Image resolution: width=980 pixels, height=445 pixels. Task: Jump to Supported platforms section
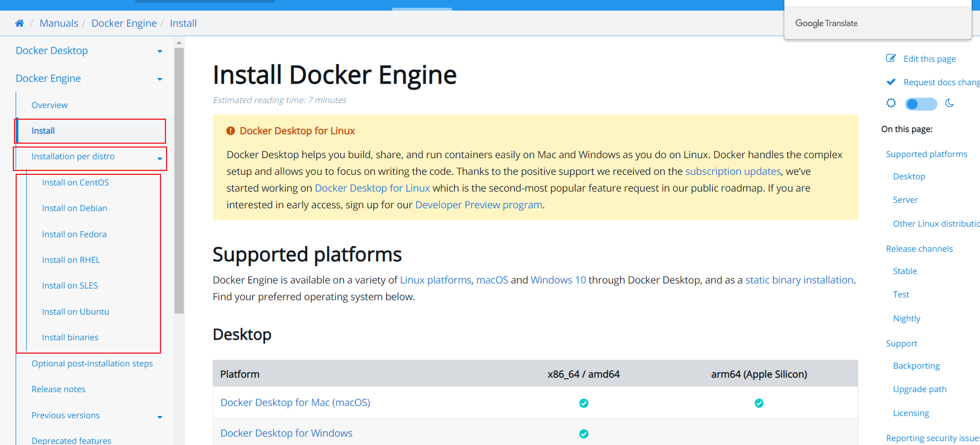[x=927, y=154]
